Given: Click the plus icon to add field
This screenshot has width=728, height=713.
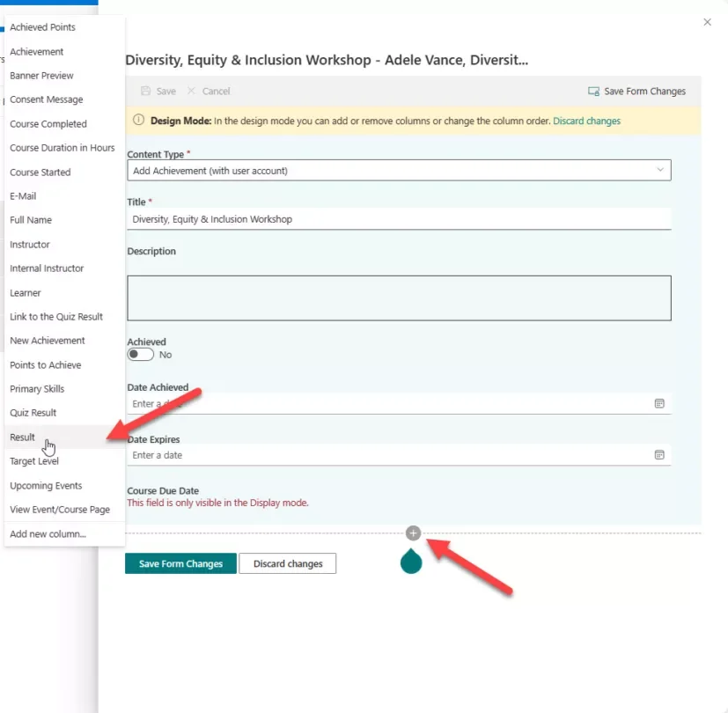Looking at the screenshot, I should tap(414, 533).
